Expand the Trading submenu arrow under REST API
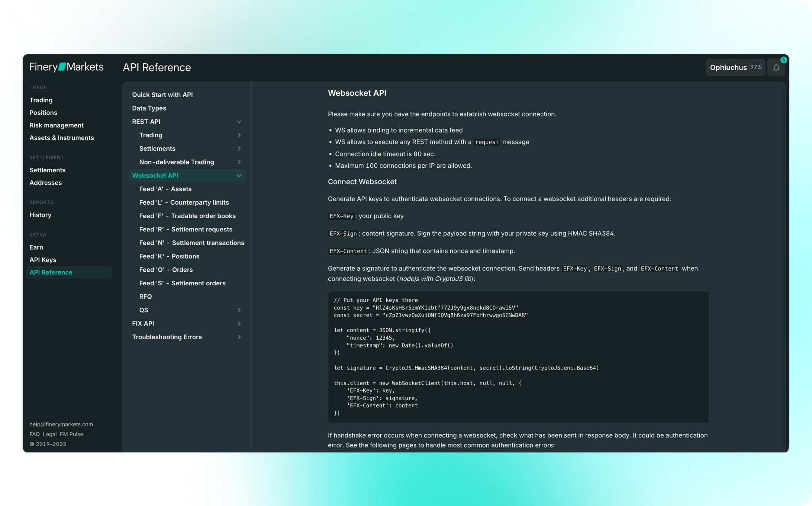Image resolution: width=812 pixels, height=506 pixels. click(x=239, y=135)
